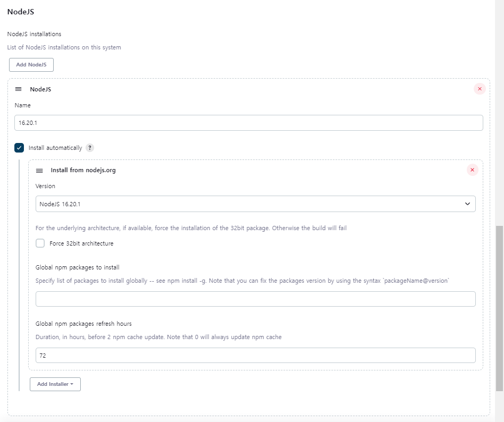Viewport: 504px width, 422px height.
Task: Click the drag handle beside NodeJS header
Action: (18, 89)
